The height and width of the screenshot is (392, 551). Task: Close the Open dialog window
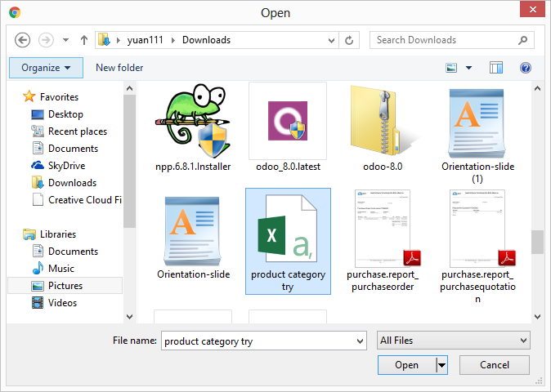[532, 10]
